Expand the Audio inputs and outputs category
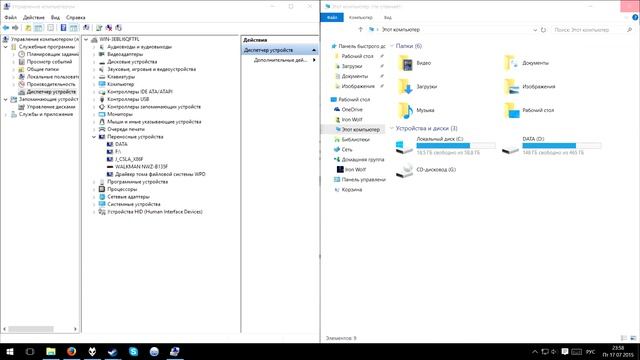The image size is (640, 360). coord(94,47)
